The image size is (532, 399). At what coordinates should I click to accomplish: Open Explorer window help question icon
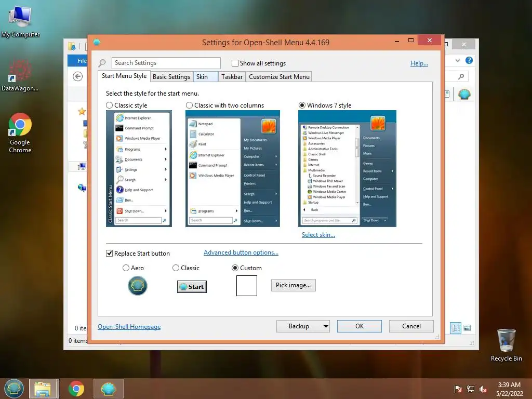point(469,60)
